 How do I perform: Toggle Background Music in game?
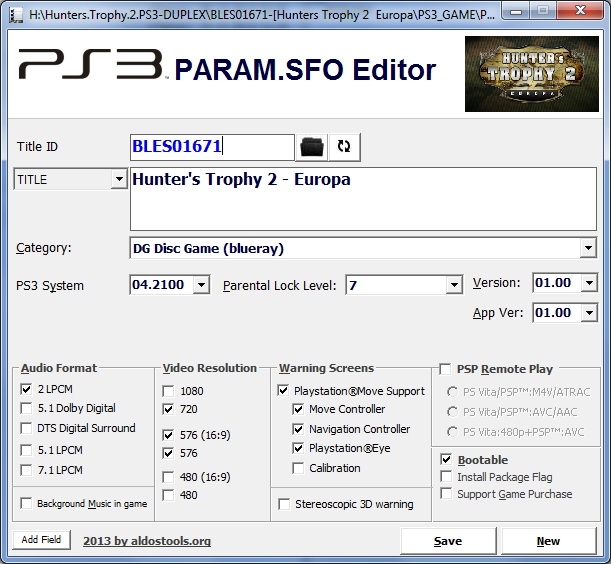click(26, 503)
